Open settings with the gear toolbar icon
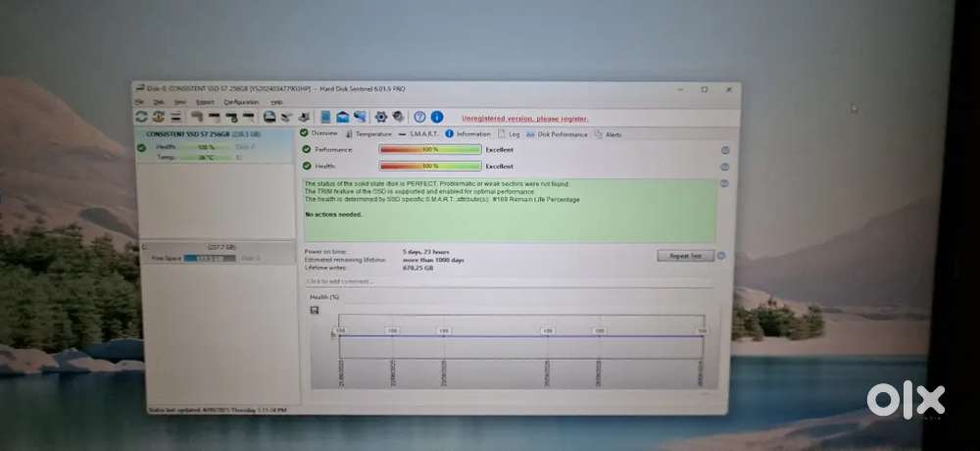 [x=381, y=117]
